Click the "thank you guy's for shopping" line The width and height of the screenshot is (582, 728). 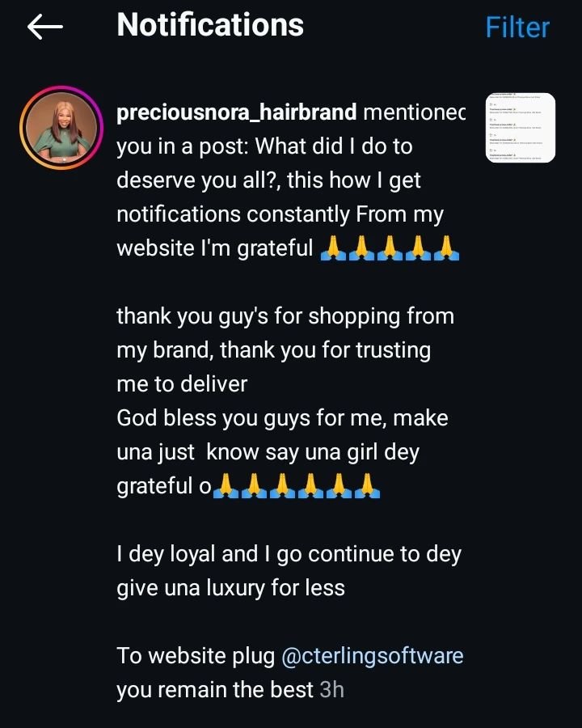[x=285, y=316]
